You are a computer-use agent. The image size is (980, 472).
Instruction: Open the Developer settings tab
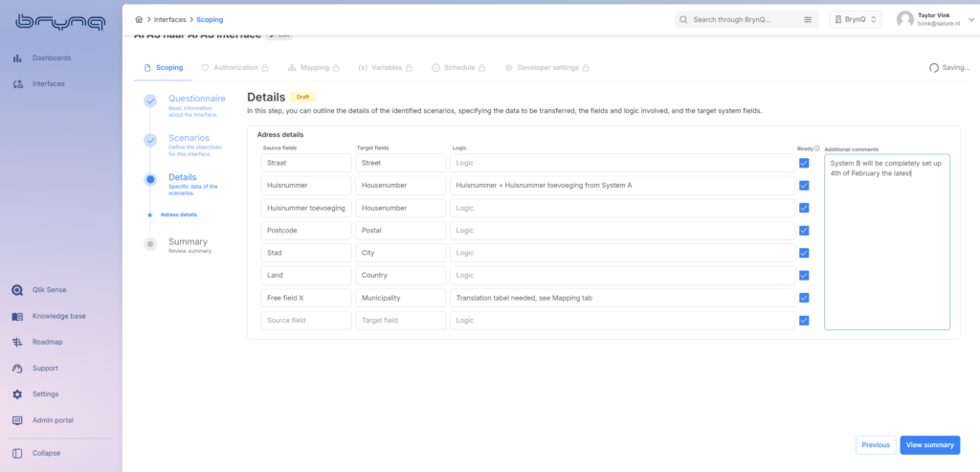click(546, 68)
